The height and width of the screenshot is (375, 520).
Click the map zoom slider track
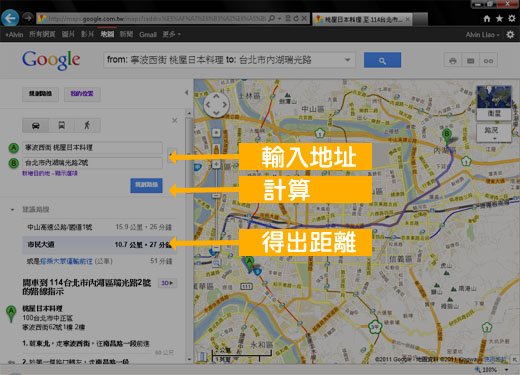pyautogui.click(x=216, y=207)
